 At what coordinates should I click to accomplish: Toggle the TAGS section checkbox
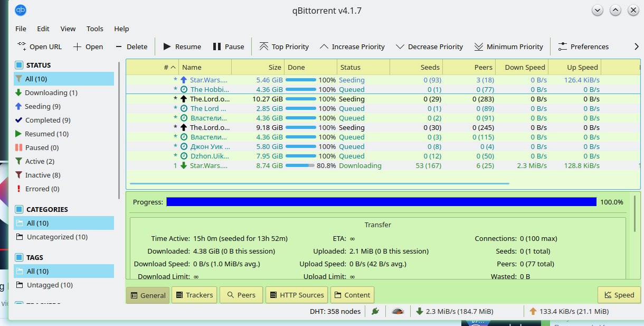point(19,257)
